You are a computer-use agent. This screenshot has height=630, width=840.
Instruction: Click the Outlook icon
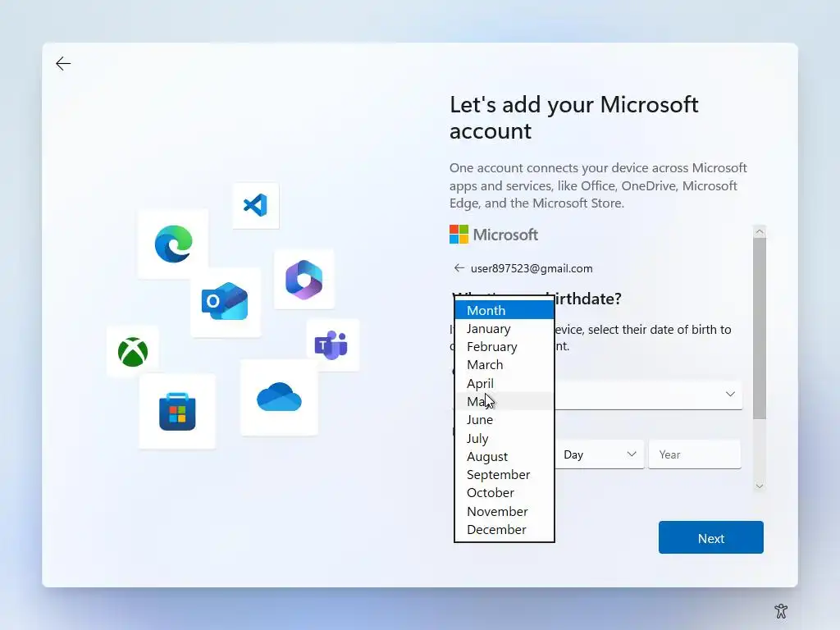coord(225,302)
